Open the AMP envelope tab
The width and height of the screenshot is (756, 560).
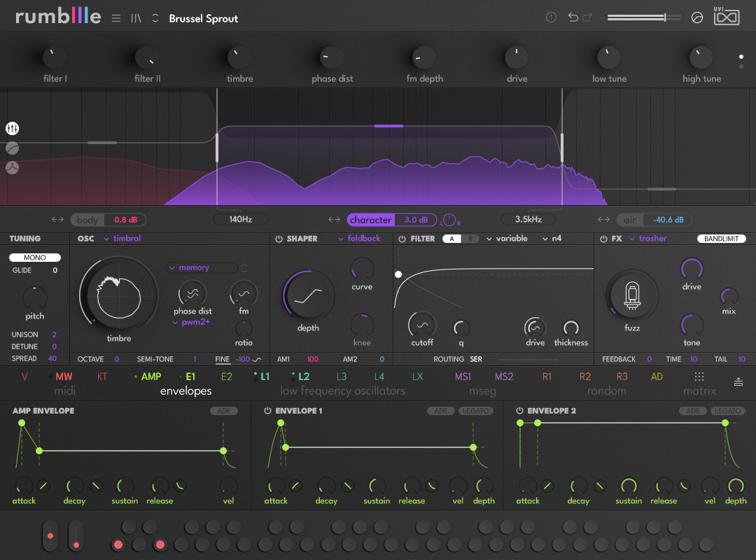click(151, 377)
